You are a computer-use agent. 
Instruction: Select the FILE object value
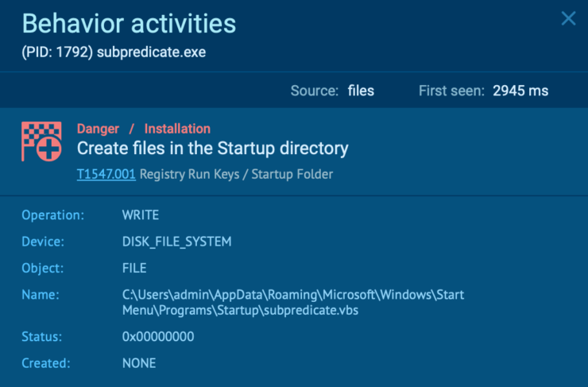pos(134,268)
